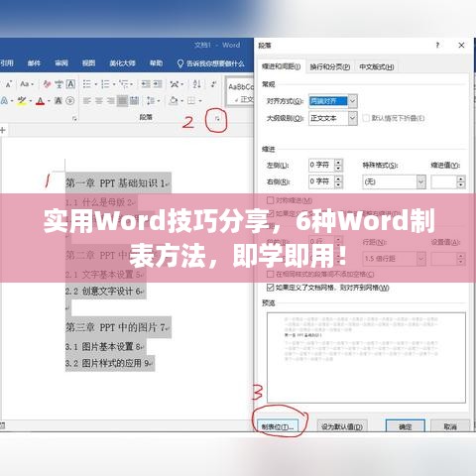Align the text to the right
This screenshot has height=476, width=476.
point(110,100)
